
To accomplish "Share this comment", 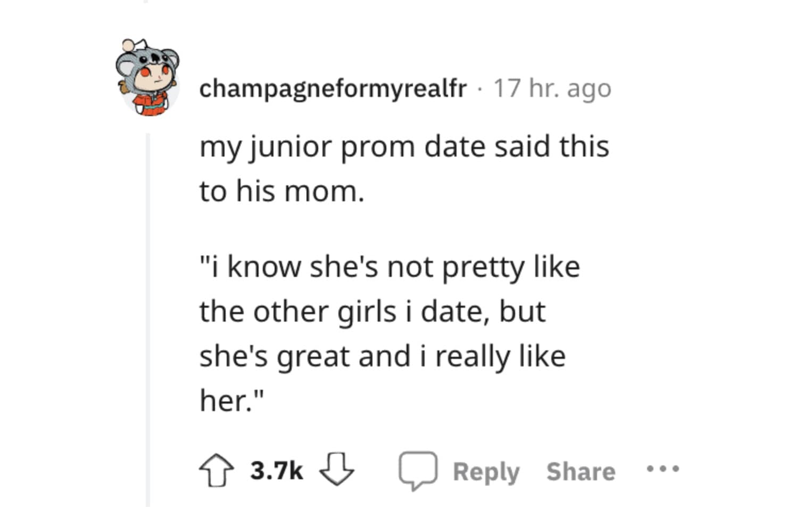I will click(x=581, y=472).
